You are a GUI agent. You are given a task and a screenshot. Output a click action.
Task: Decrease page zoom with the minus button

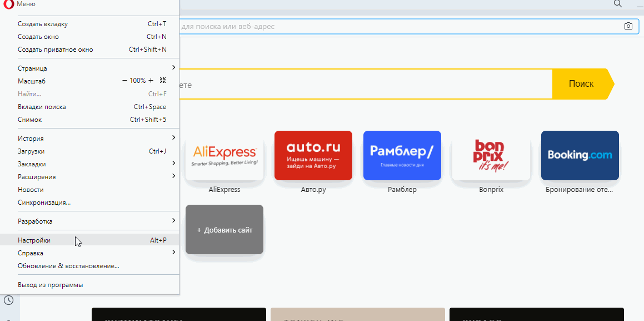click(125, 81)
